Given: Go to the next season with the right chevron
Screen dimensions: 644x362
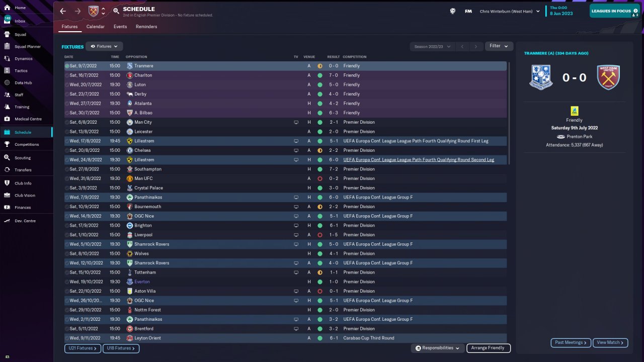Looking at the screenshot, I should (476, 46).
